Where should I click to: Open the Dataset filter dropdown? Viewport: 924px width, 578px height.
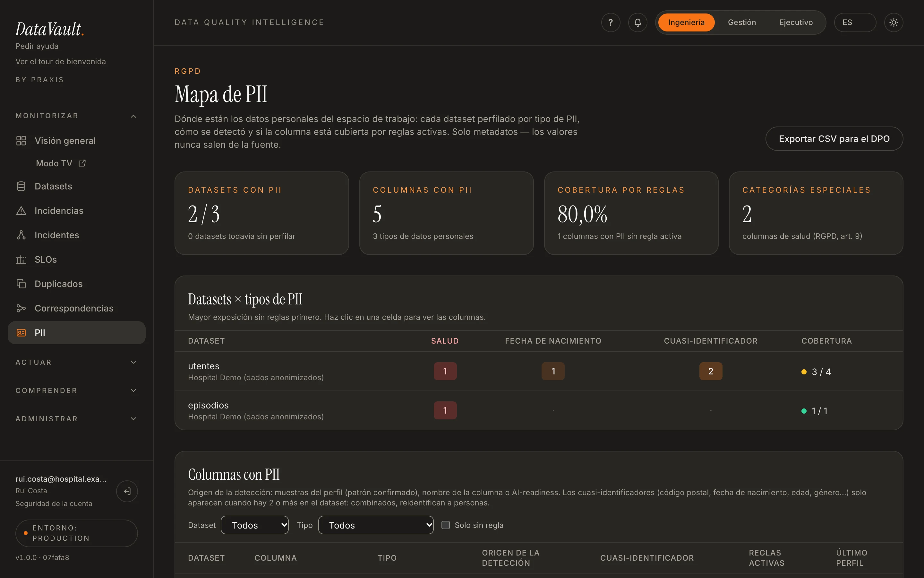(255, 525)
